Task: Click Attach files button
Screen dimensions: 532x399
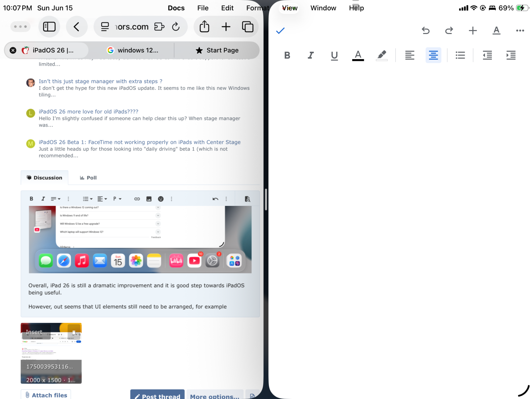Action: point(46,395)
